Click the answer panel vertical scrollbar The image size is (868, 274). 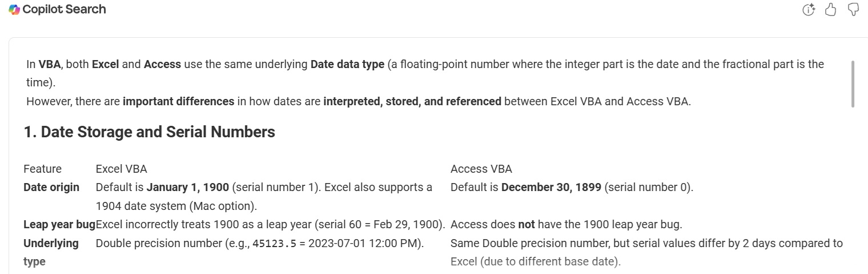(853, 84)
